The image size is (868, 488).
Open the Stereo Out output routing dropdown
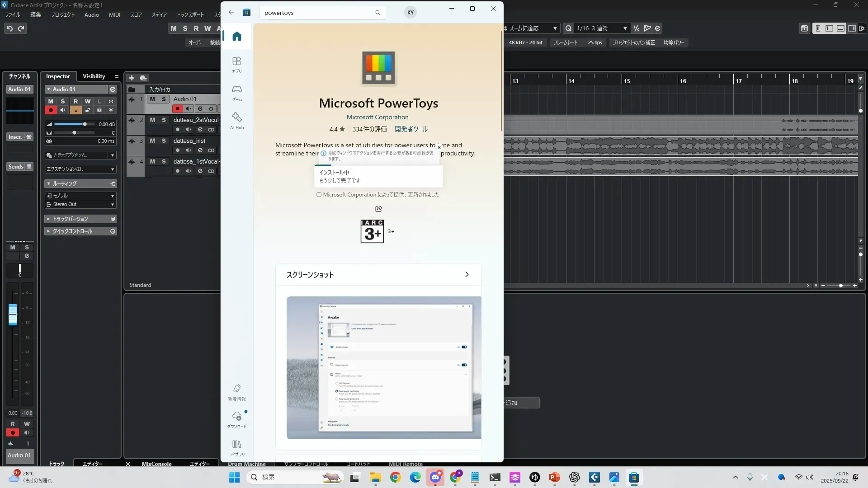[80, 205]
